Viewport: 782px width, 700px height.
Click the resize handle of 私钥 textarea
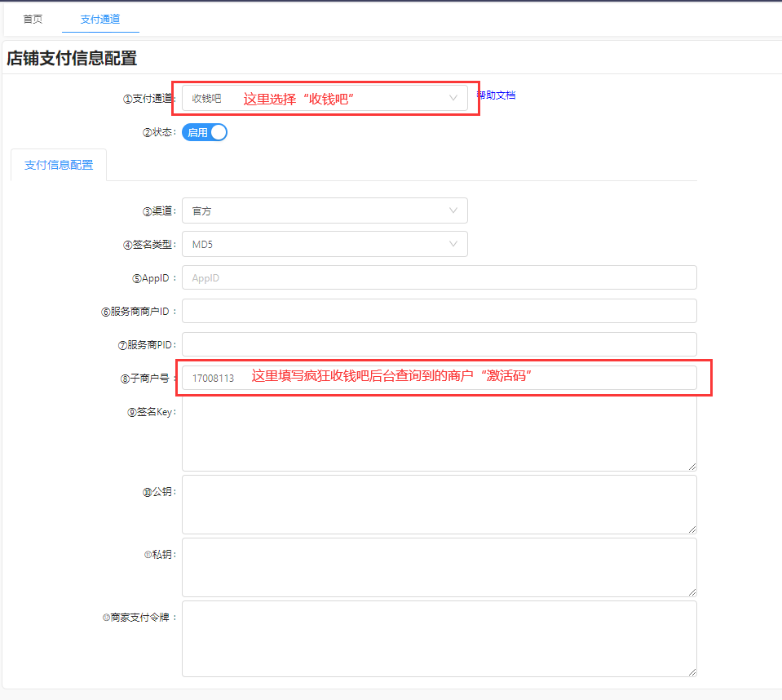[x=692, y=592]
